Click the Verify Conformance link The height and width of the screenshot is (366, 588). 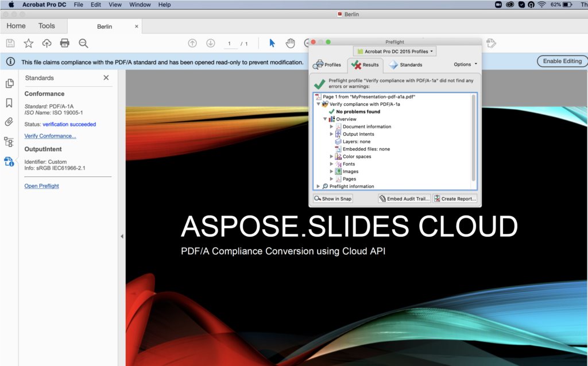50,136
